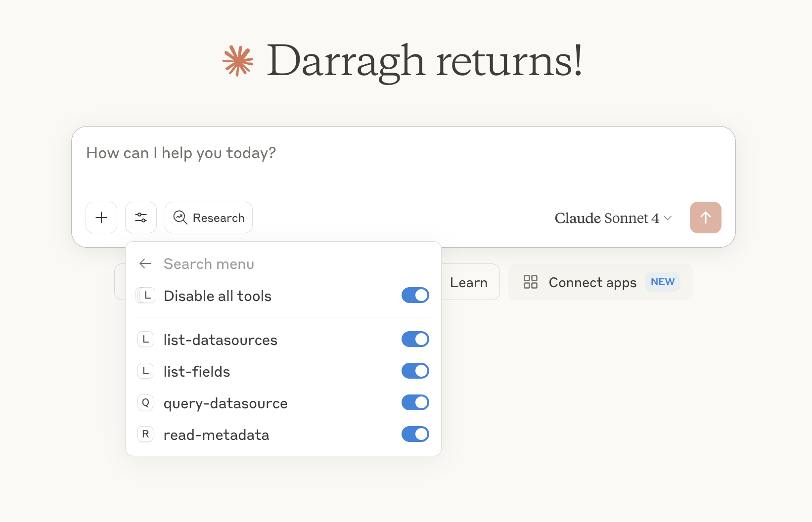Click the Learn button
The height and width of the screenshot is (522, 812).
(x=469, y=282)
